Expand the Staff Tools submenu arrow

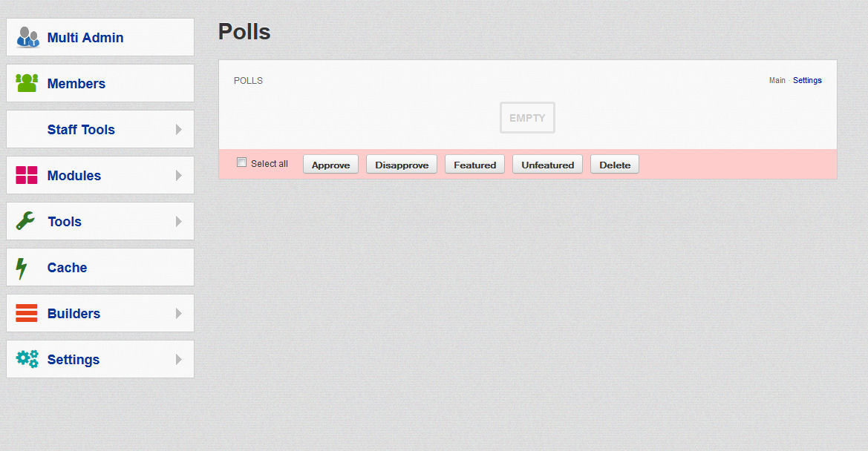pyautogui.click(x=178, y=130)
